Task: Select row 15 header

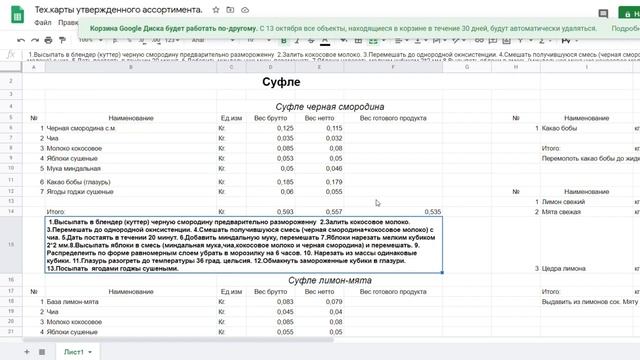Action: click(x=11, y=244)
